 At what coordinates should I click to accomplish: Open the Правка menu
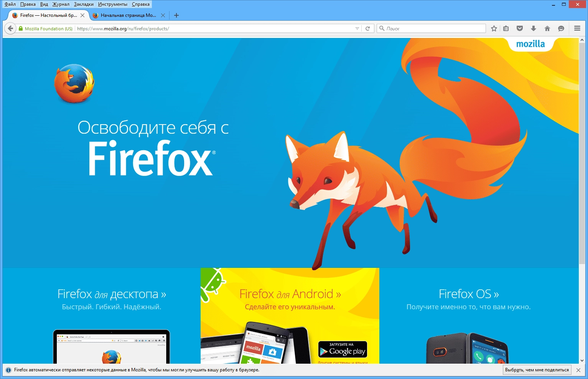(x=28, y=4)
